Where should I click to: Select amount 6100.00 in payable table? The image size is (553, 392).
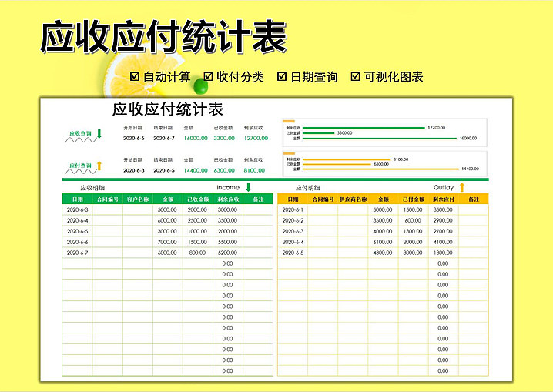[x=383, y=242]
